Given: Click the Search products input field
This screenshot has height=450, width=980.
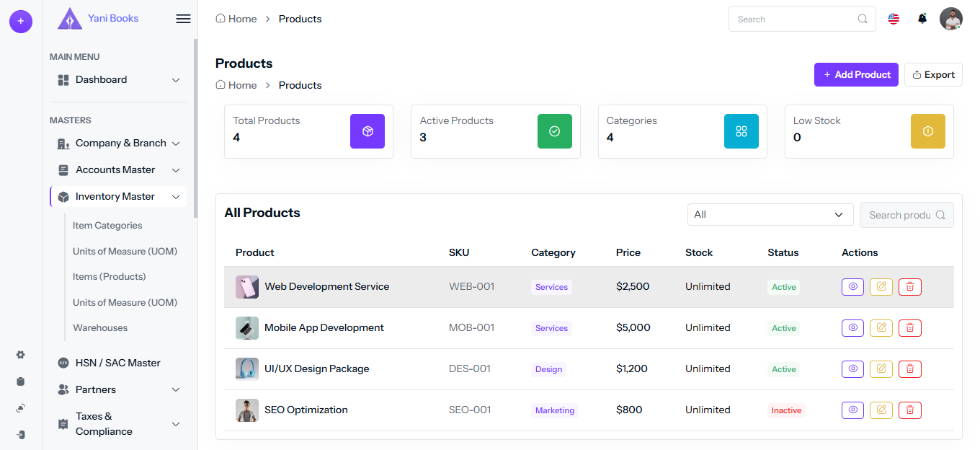Looking at the screenshot, I should coord(899,215).
